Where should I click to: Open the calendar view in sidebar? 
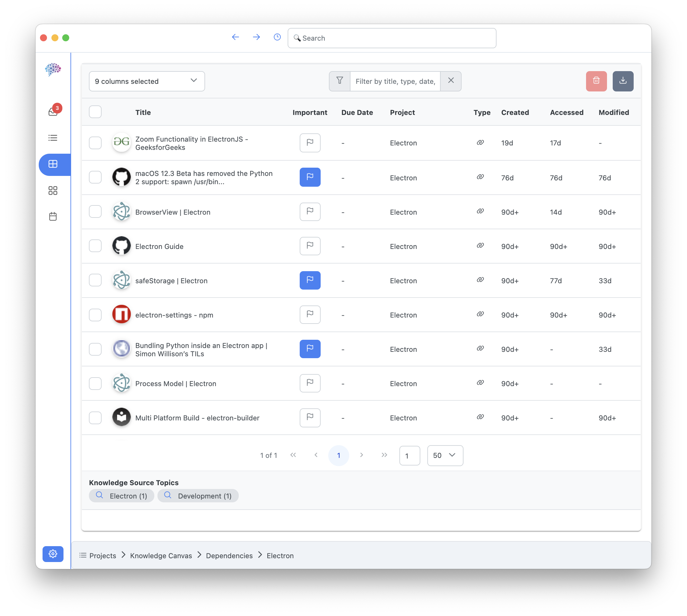point(53,216)
